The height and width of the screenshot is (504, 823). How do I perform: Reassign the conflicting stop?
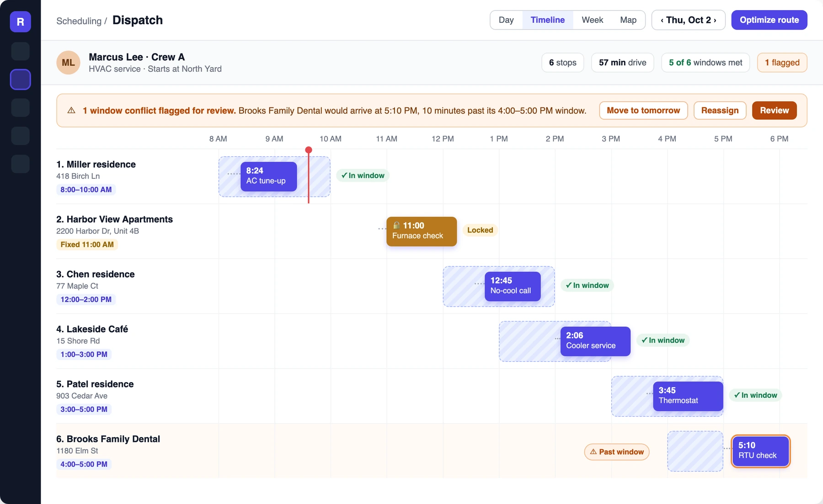click(x=720, y=111)
